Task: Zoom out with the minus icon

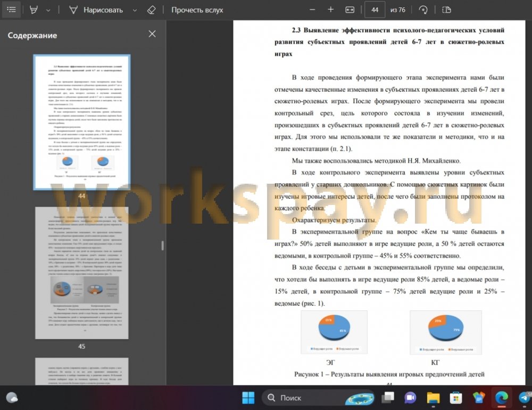Action: click(x=312, y=10)
